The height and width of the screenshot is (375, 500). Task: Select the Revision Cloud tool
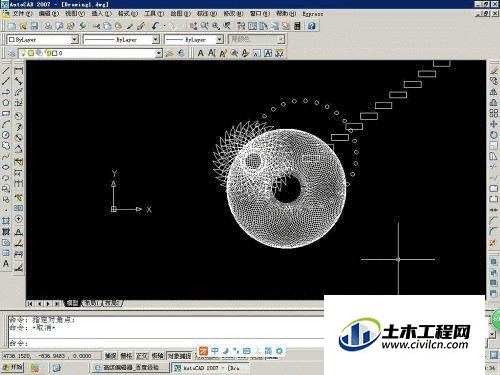click(6, 146)
